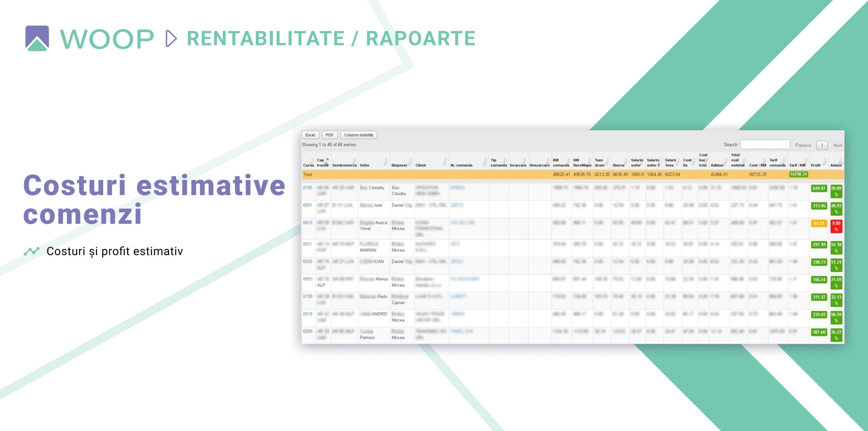Go to the Next page

pos(837,145)
